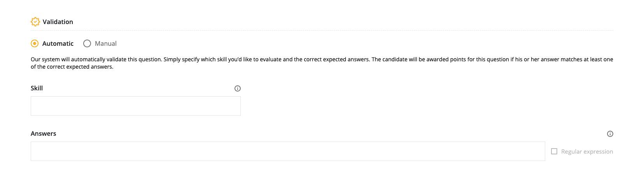Click the "Validation" section heading text
Image resolution: width=644 pixels, height=192 pixels.
tap(58, 22)
